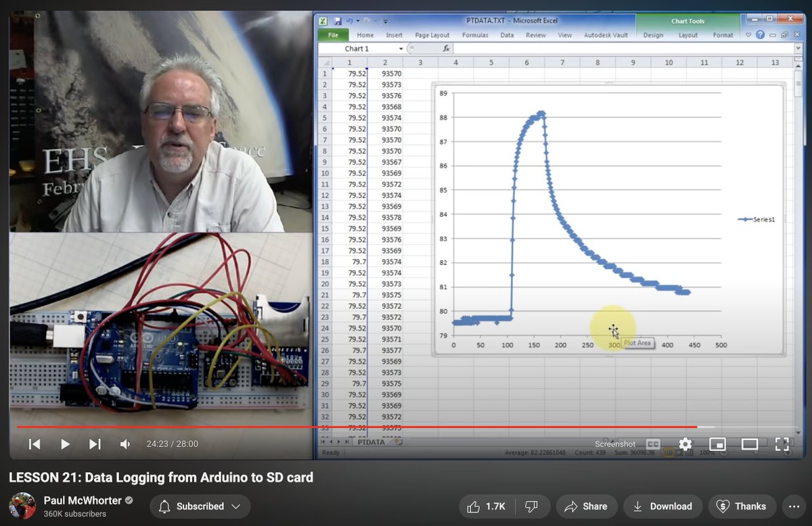The width and height of the screenshot is (812, 526).
Task: Open the Page Layout tab in Excel
Action: pyautogui.click(x=432, y=35)
